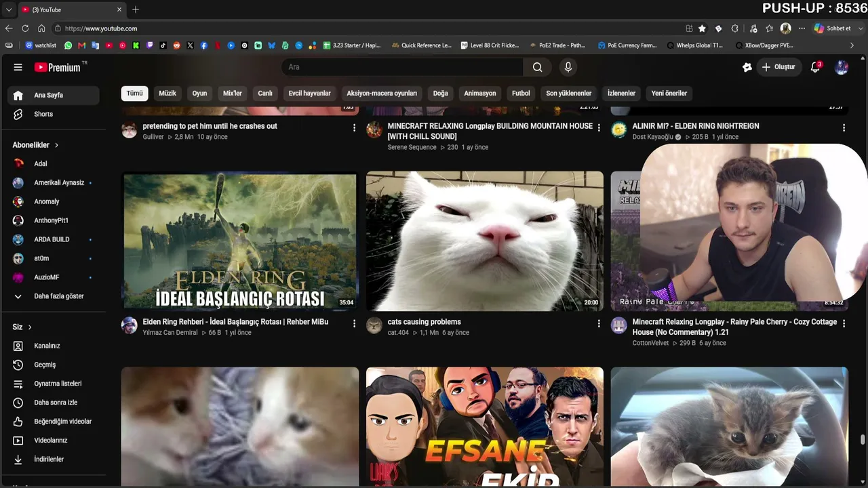Open the Netflix bookmark
This screenshot has width=868, height=488.
tap(217, 45)
